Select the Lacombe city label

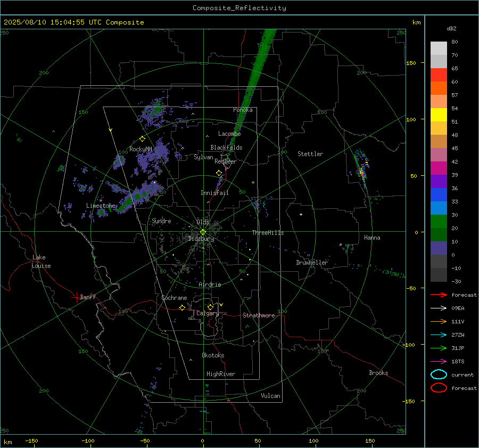click(x=229, y=134)
